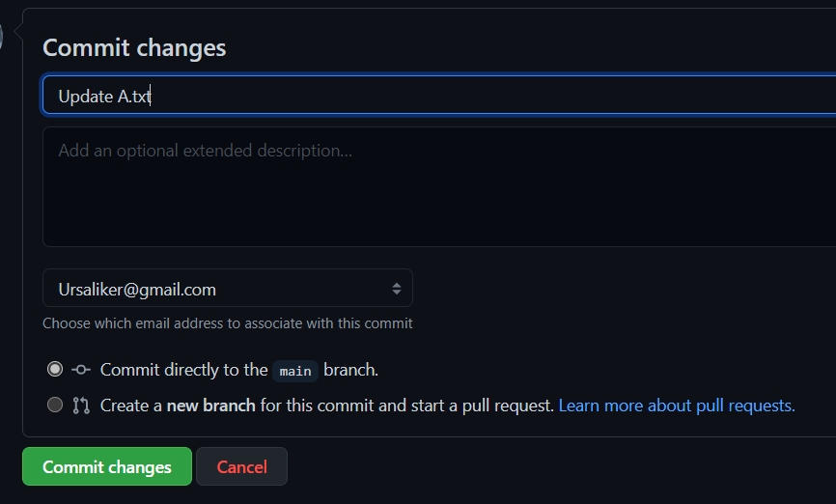Click the green Commit changes button
The image size is (836, 504).
click(106, 467)
